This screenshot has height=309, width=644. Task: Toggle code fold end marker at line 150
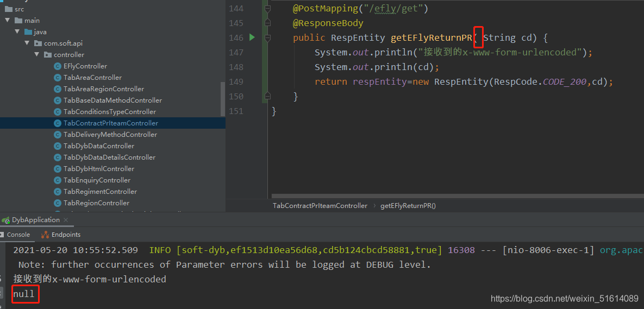(268, 97)
